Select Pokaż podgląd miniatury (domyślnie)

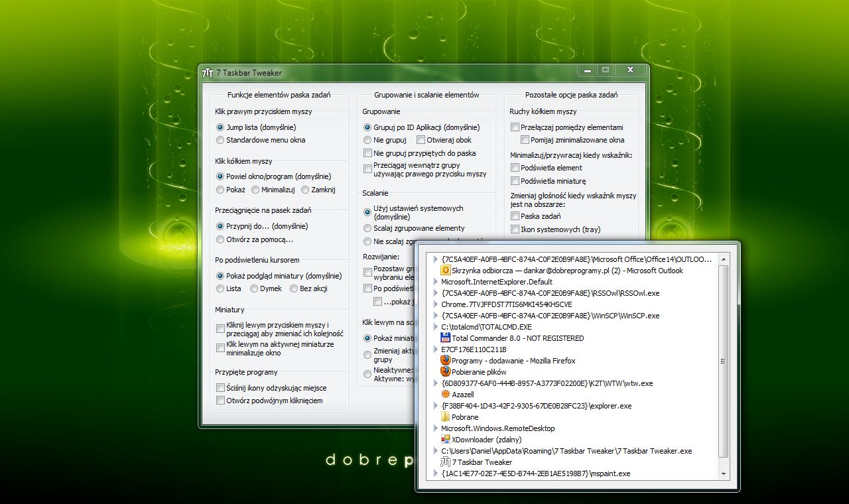point(220,276)
